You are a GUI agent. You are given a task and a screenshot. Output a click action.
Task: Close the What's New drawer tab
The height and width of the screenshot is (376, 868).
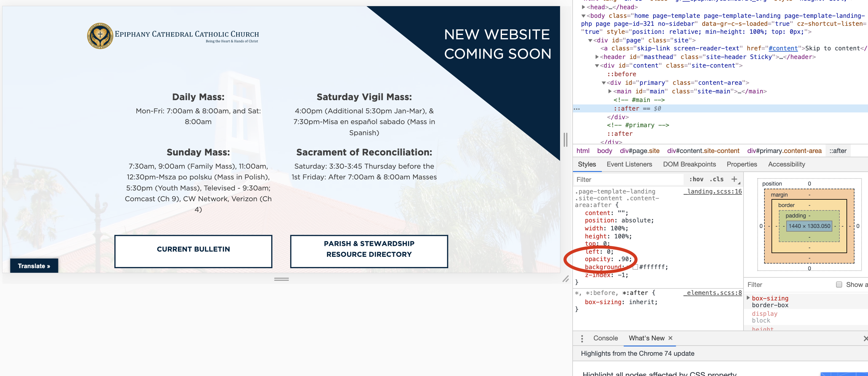(671, 338)
